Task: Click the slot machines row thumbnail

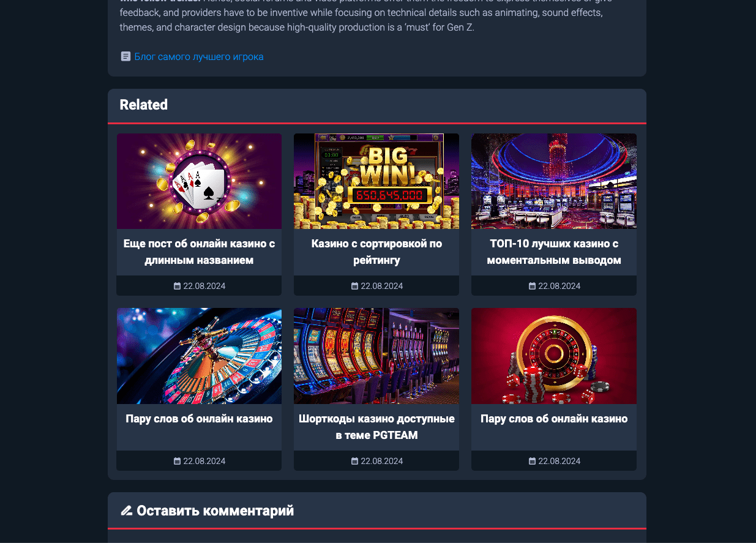Action: tap(376, 356)
